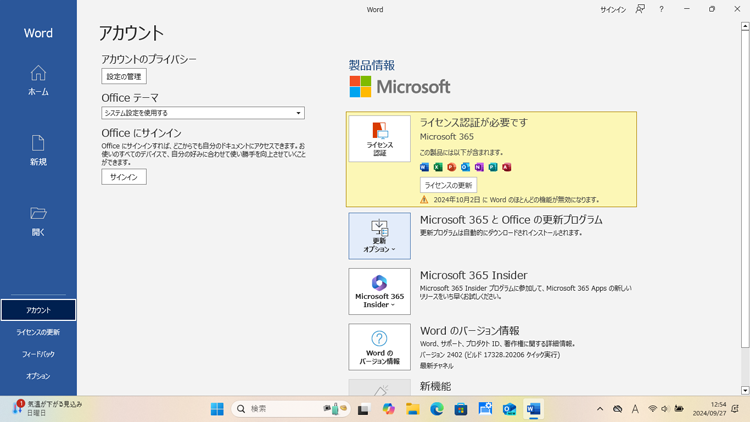This screenshot has width=750, height=422.
Task: Click the Windows Start button
Action: pyautogui.click(x=217, y=409)
